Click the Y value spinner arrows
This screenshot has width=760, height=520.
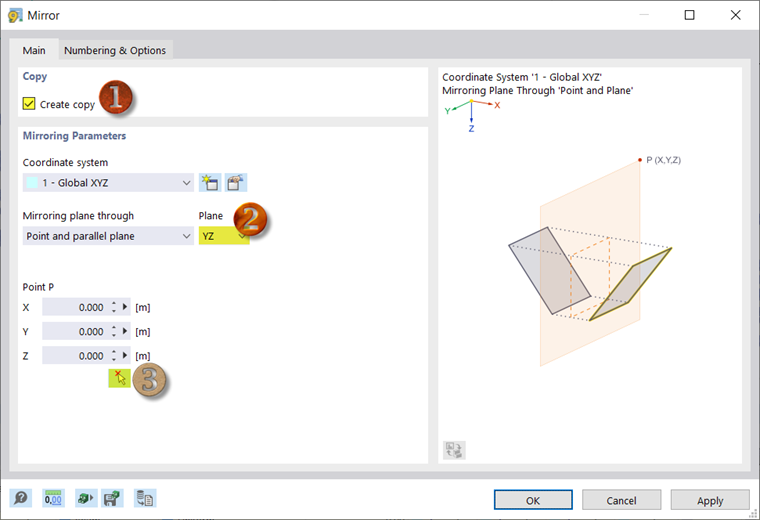coord(114,331)
